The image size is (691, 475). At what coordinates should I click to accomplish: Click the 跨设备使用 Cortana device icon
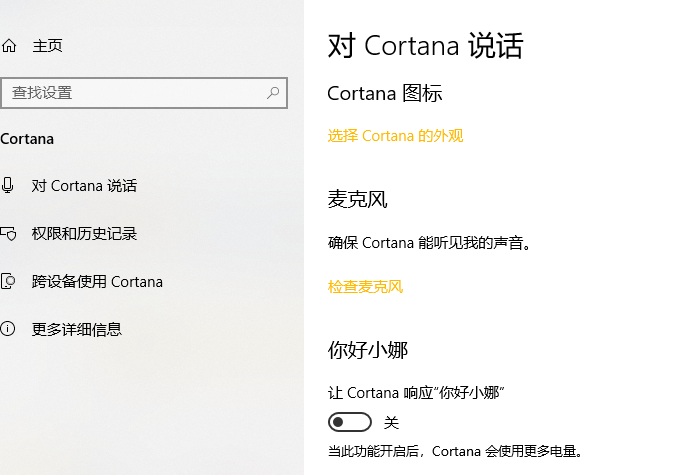point(9,281)
